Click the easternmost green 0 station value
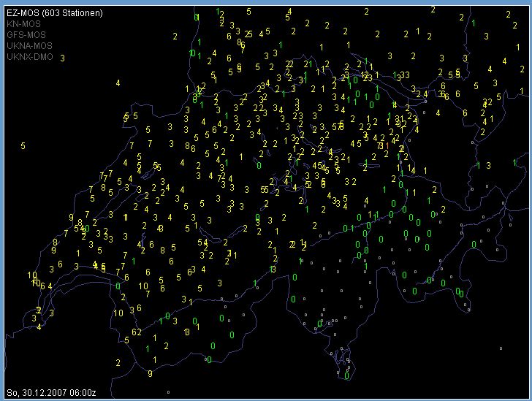This screenshot has width=532, height=401. (474, 244)
